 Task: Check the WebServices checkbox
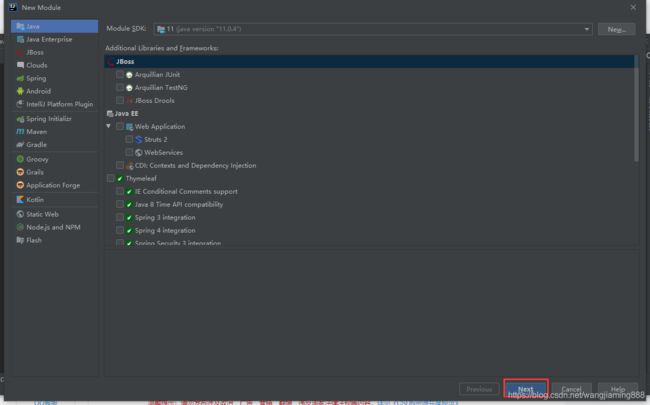[129, 152]
